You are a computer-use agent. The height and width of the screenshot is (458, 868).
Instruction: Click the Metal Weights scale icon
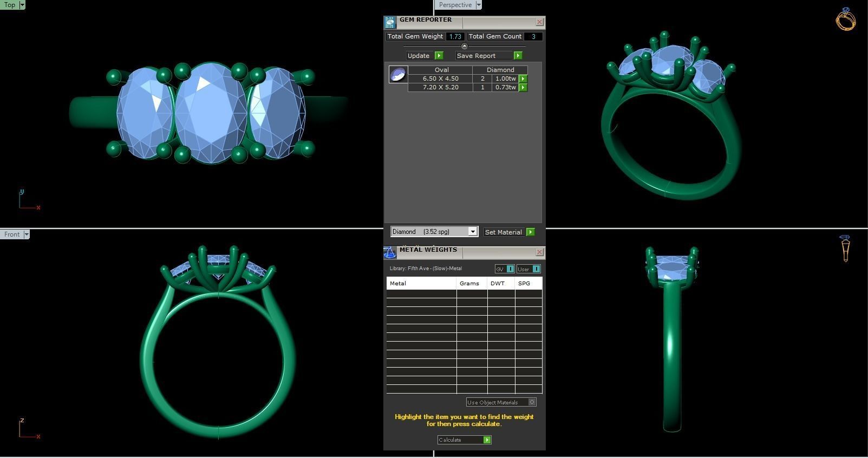[390, 252]
